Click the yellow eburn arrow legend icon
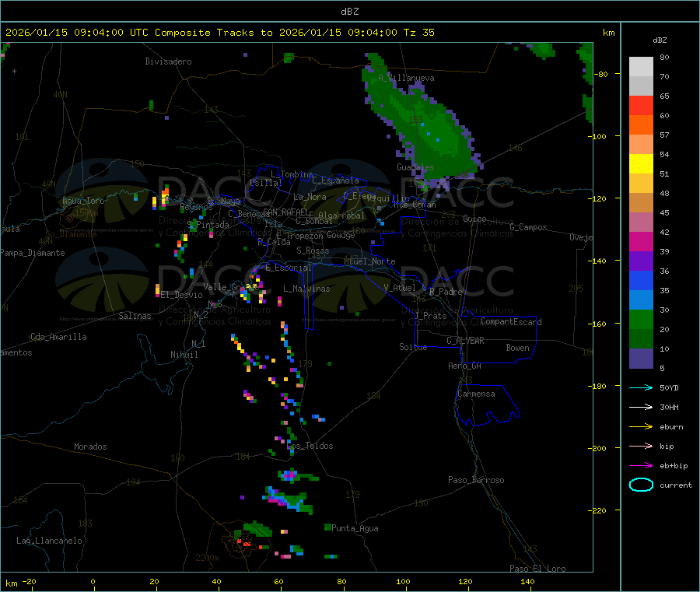700x592 pixels. [x=641, y=426]
